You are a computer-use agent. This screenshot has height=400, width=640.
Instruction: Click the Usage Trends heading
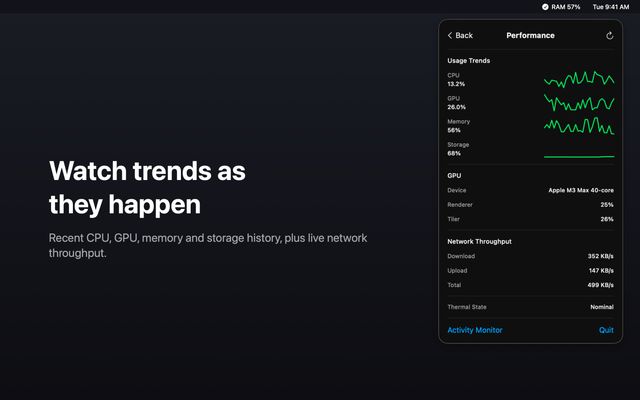[469, 60]
